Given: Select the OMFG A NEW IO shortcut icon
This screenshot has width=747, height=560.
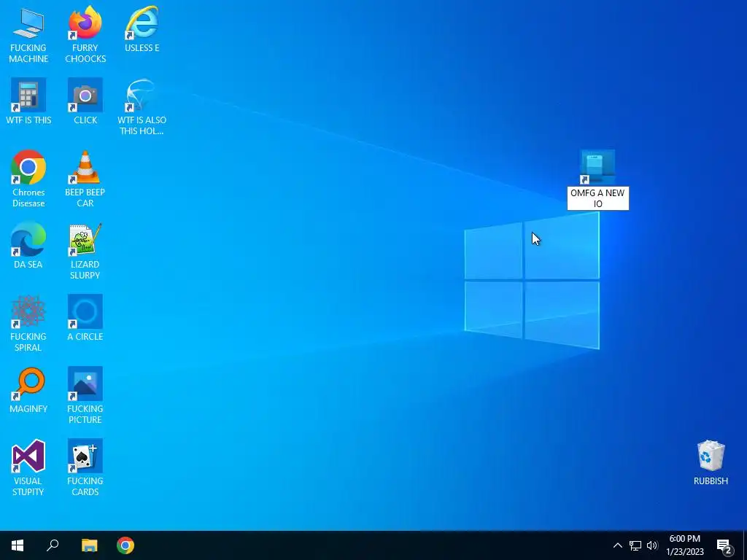Looking at the screenshot, I should [x=597, y=167].
